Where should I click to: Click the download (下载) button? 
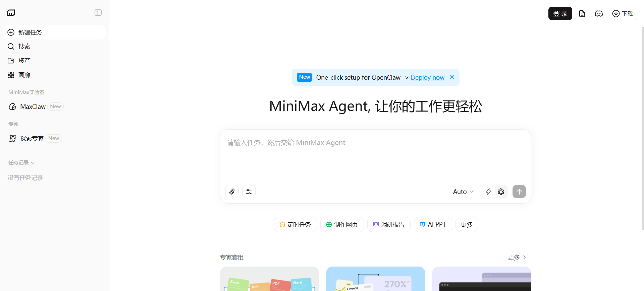pos(623,13)
